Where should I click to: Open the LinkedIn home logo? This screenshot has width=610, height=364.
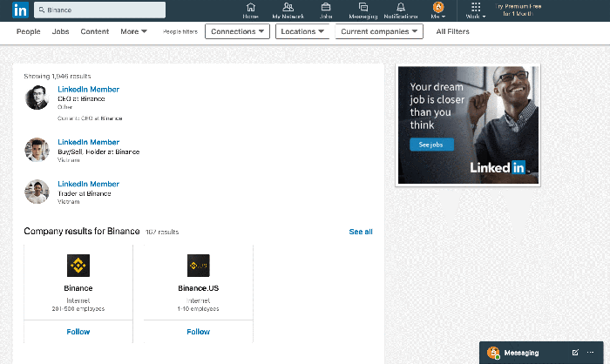pos(20,10)
